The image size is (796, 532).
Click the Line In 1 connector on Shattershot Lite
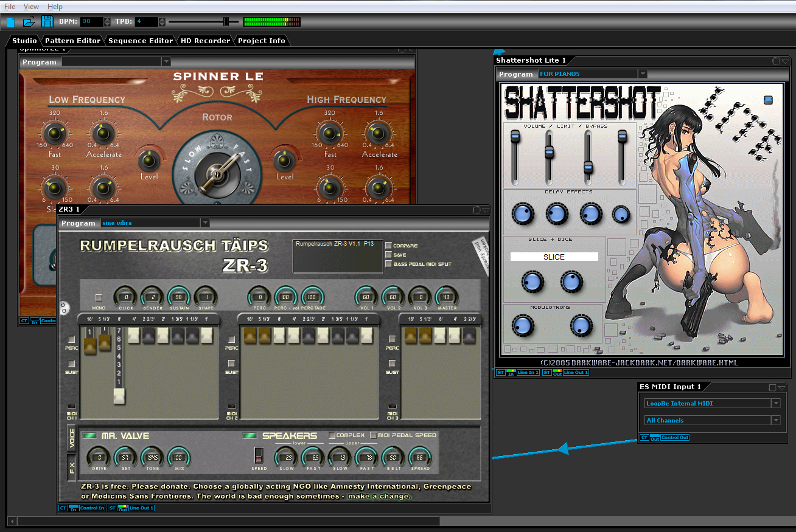[x=528, y=372]
